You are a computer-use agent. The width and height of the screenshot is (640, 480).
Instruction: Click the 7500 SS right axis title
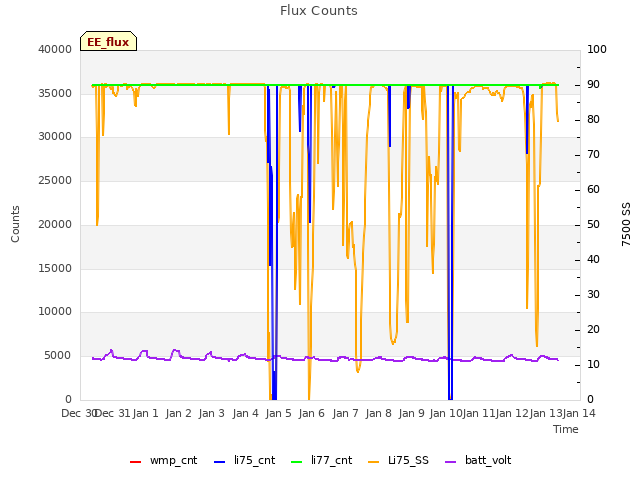pos(626,224)
